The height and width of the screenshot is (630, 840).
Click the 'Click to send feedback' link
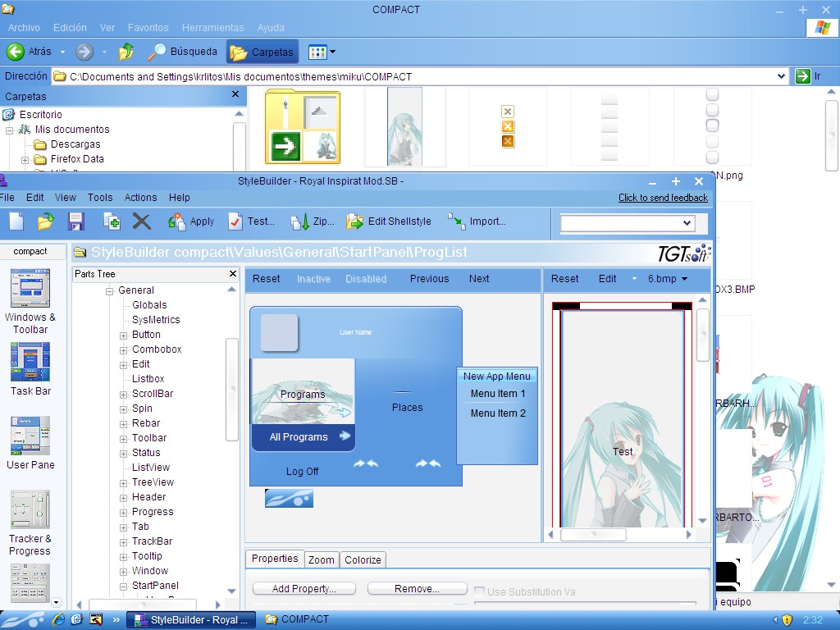click(663, 198)
